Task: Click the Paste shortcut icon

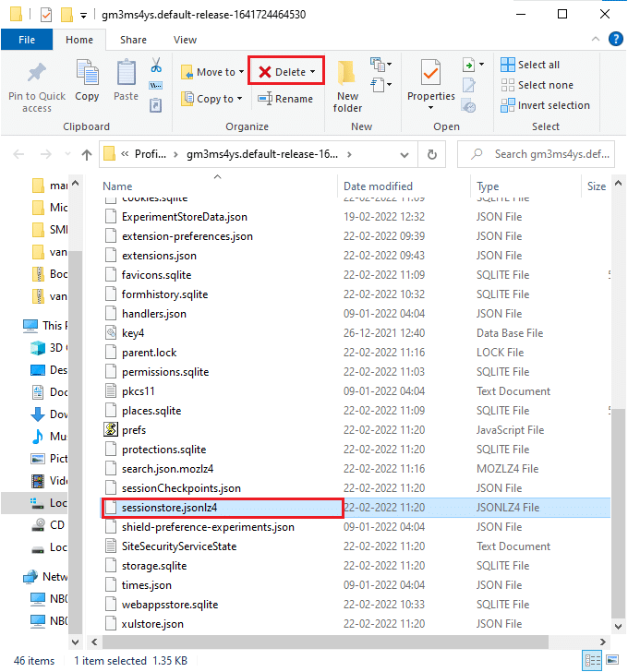Action: (x=155, y=105)
